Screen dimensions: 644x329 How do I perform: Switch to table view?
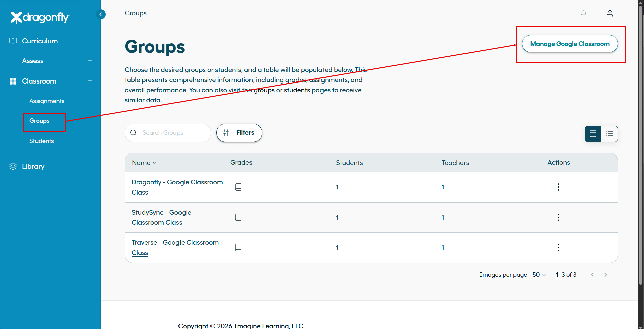593,134
